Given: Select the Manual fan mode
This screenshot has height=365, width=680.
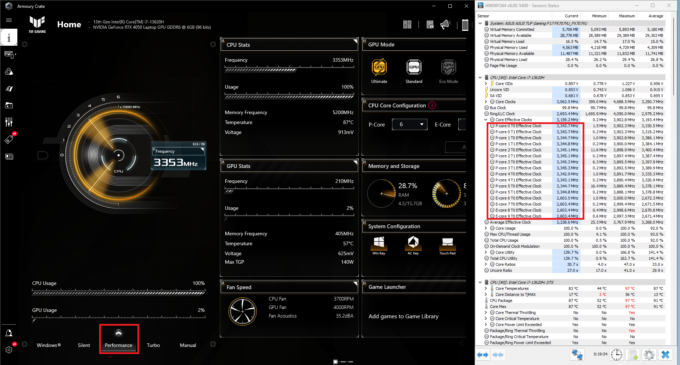Looking at the screenshot, I should (x=188, y=345).
